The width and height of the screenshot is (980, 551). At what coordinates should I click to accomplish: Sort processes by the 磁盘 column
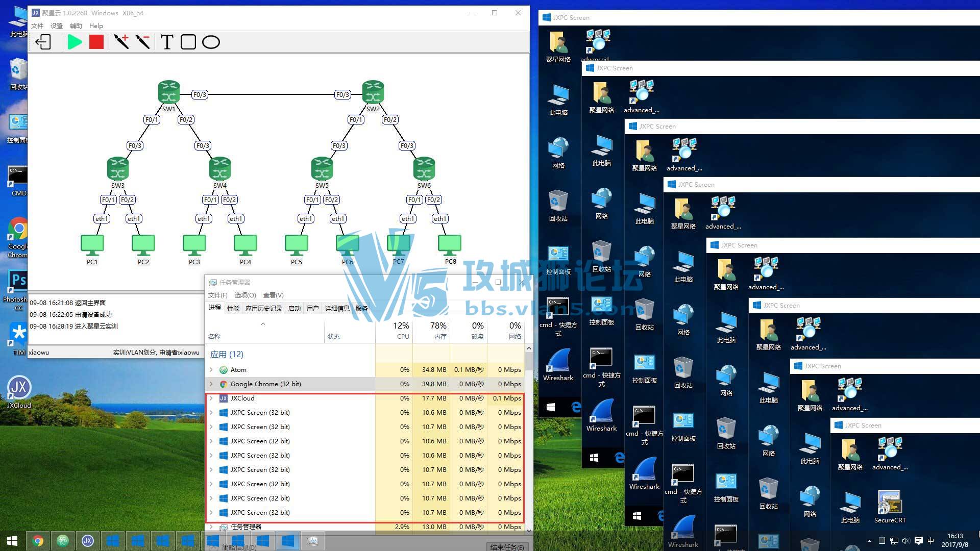[x=469, y=330]
